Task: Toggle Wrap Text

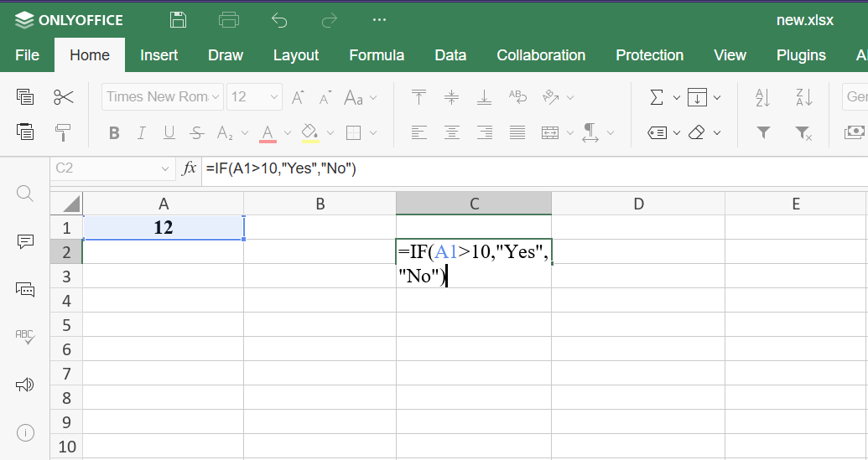Action: pos(517,97)
